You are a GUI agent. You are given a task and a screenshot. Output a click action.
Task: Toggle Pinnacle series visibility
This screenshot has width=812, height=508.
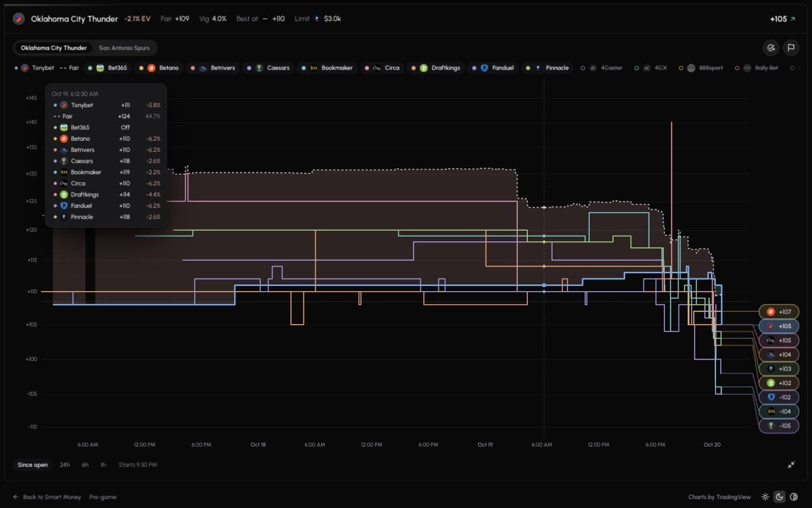[548, 68]
